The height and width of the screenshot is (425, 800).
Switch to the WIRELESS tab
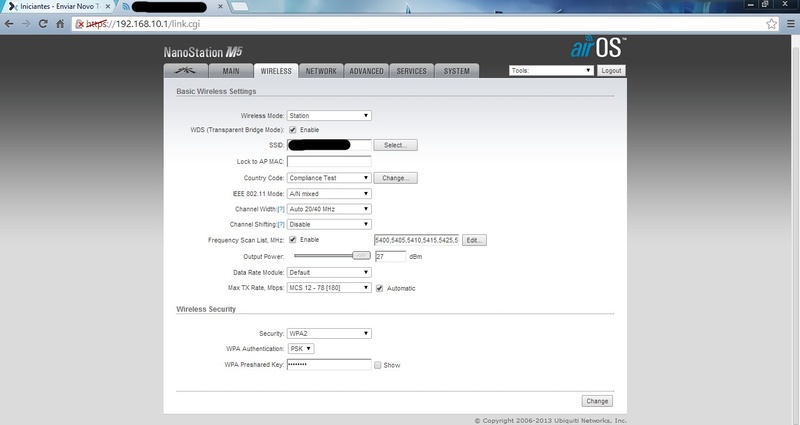(x=276, y=71)
